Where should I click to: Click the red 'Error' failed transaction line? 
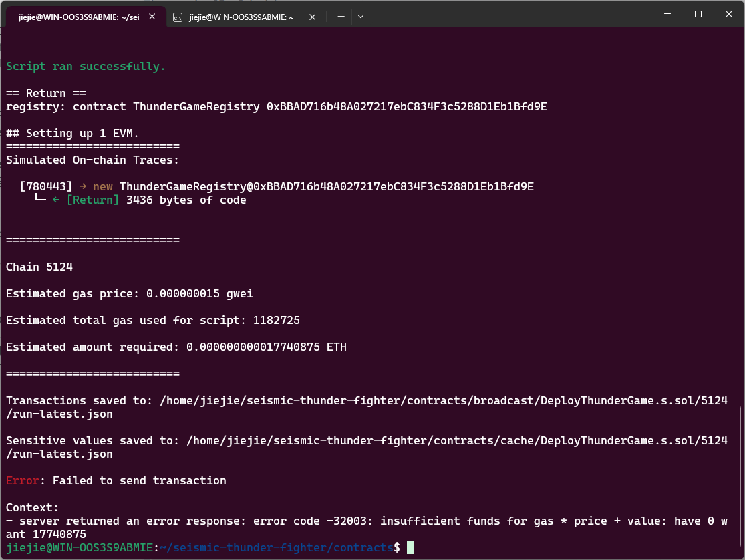pos(116,480)
